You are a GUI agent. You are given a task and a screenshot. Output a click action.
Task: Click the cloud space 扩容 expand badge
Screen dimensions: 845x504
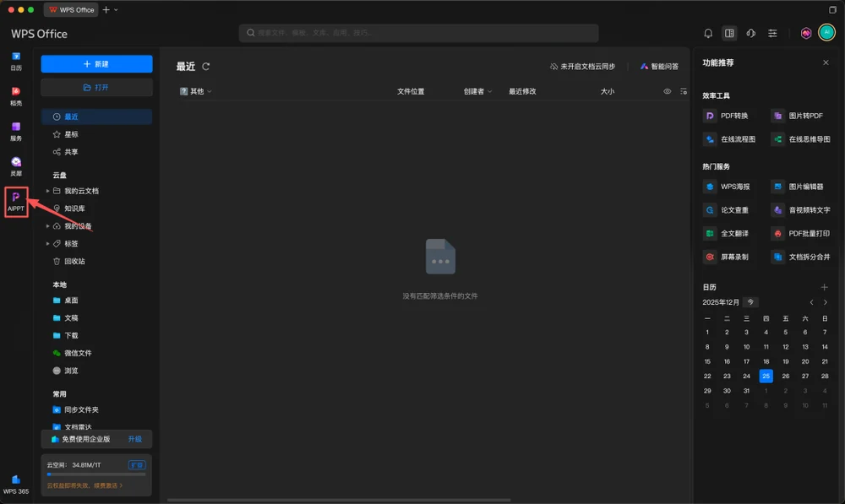(137, 464)
